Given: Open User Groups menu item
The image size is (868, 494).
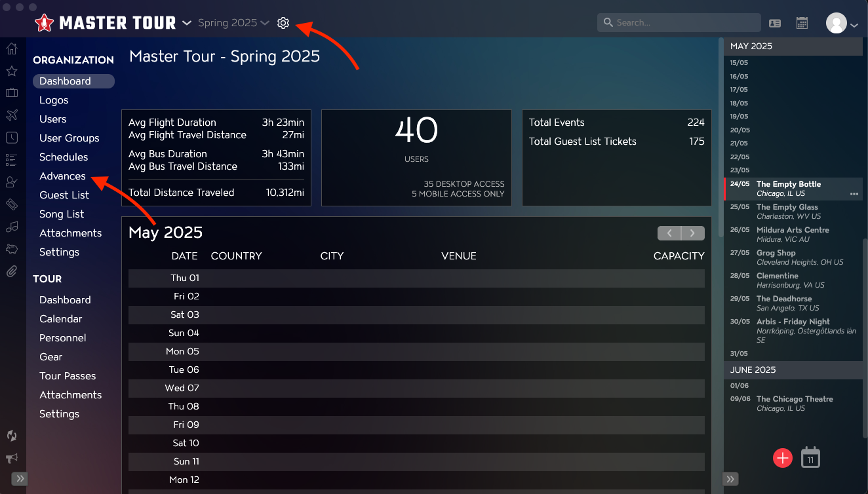Looking at the screenshot, I should (69, 138).
